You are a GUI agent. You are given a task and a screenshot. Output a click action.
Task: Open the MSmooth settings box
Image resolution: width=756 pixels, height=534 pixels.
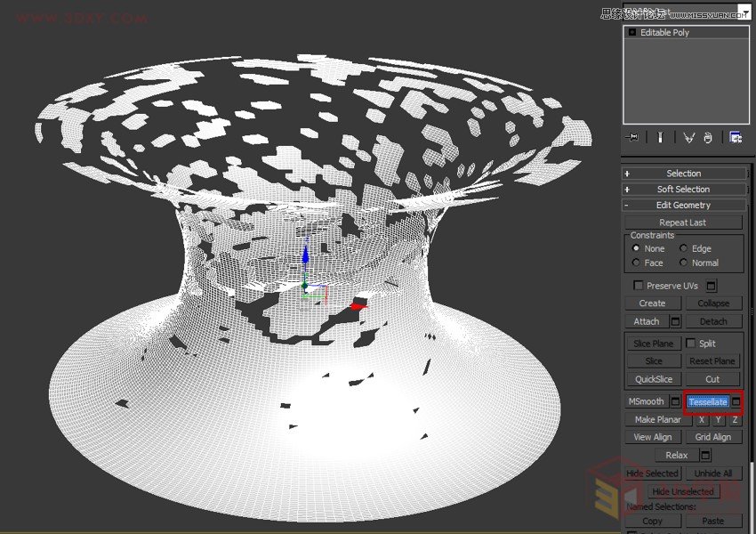(x=677, y=401)
